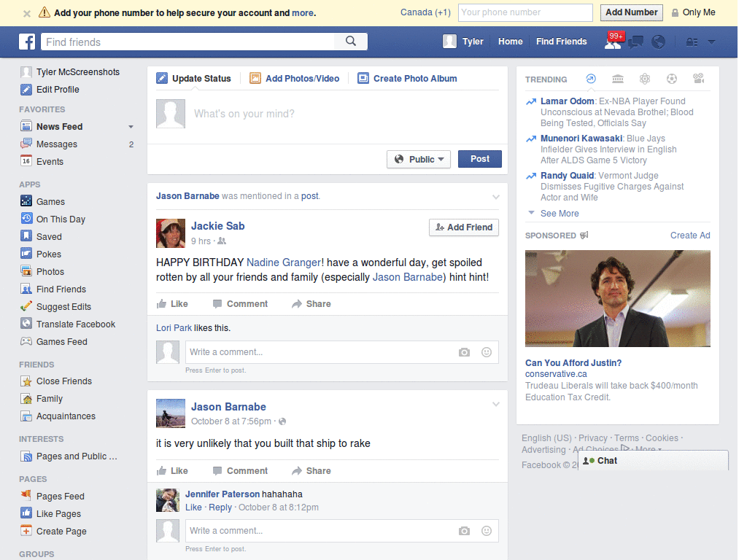Select the Create Photo Album tab

click(x=407, y=79)
